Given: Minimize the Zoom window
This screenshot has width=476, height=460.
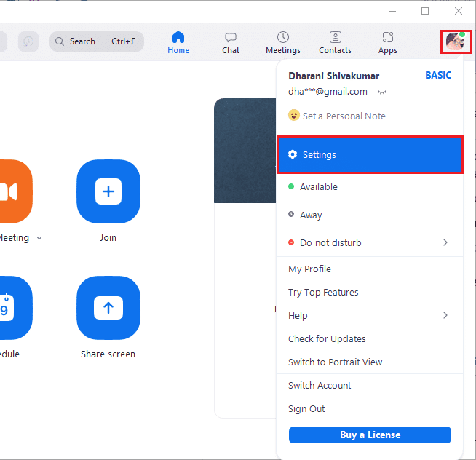Looking at the screenshot, I should tap(392, 11).
